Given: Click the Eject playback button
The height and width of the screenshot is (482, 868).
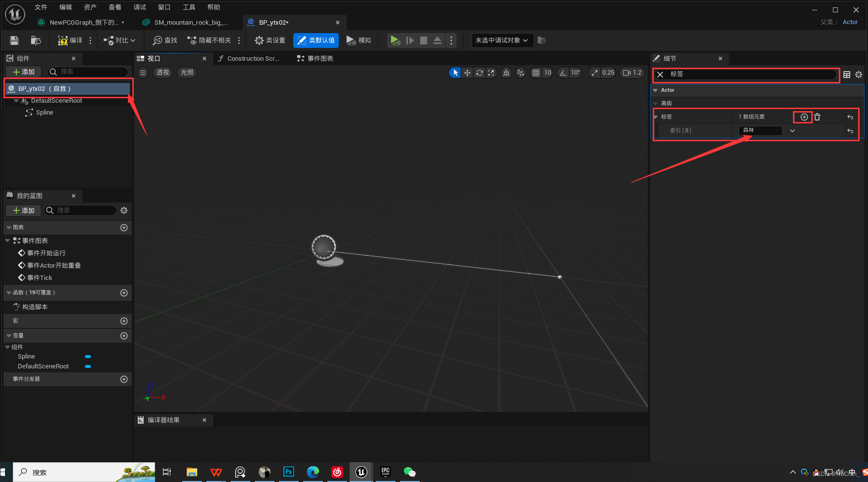Looking at the screenshot, I should [x=437, y=40].
